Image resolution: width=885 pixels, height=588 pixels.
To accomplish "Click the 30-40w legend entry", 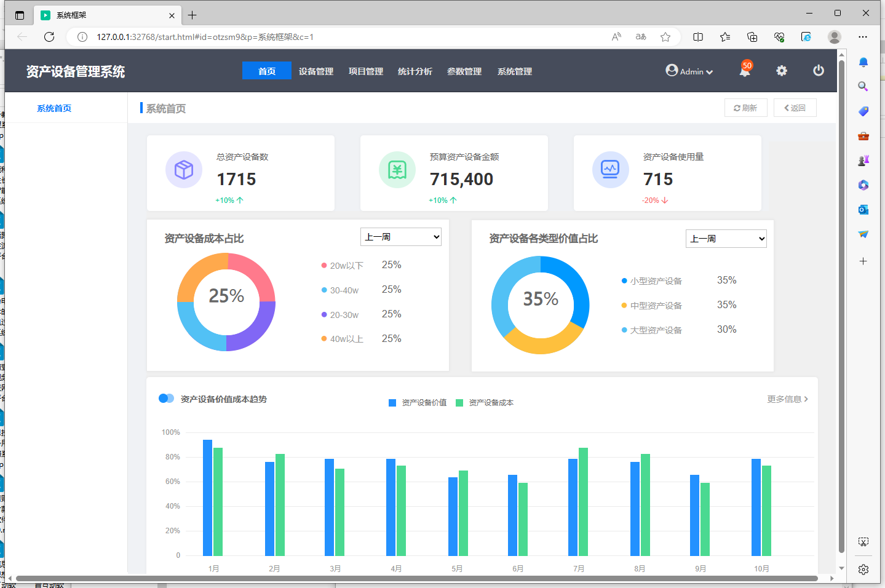I will tap(340, 290).
